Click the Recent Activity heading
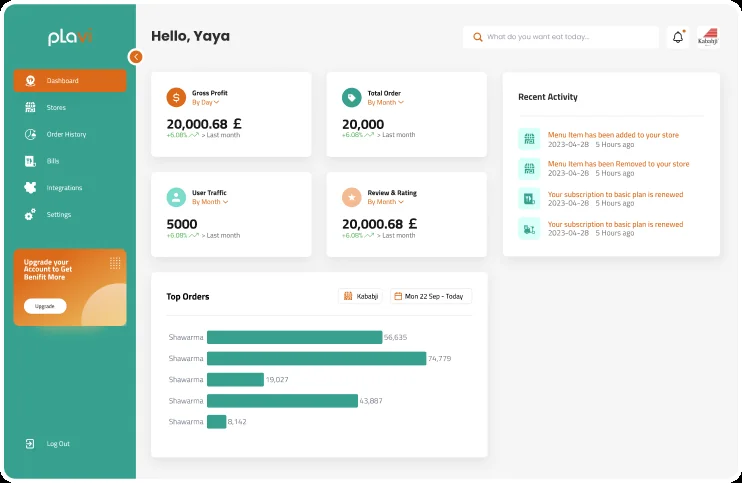 tap(548, 97)
